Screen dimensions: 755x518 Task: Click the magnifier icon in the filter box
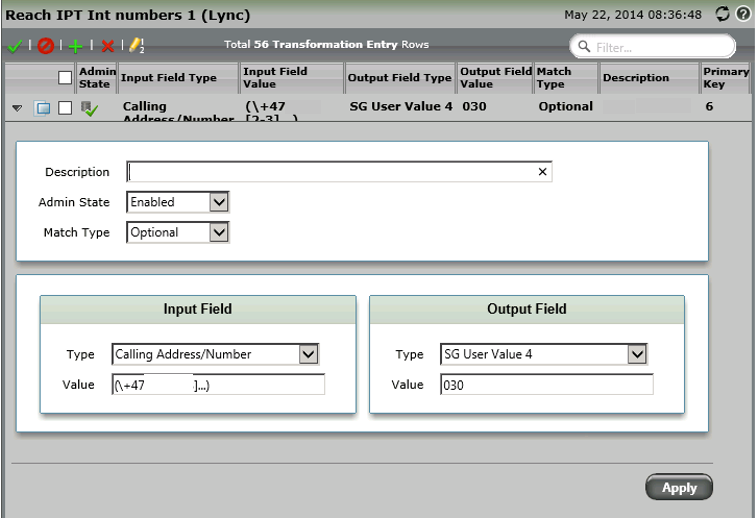584,47
